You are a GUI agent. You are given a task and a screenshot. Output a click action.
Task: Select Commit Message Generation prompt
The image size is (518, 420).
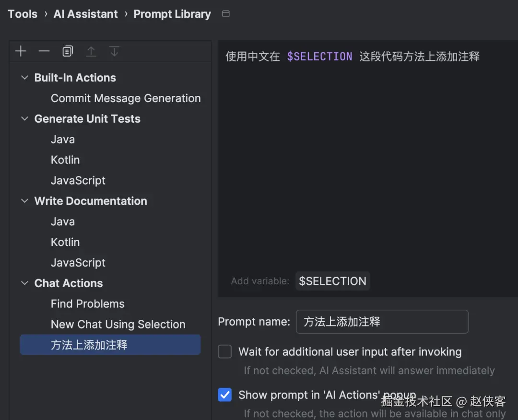(126, 98)
